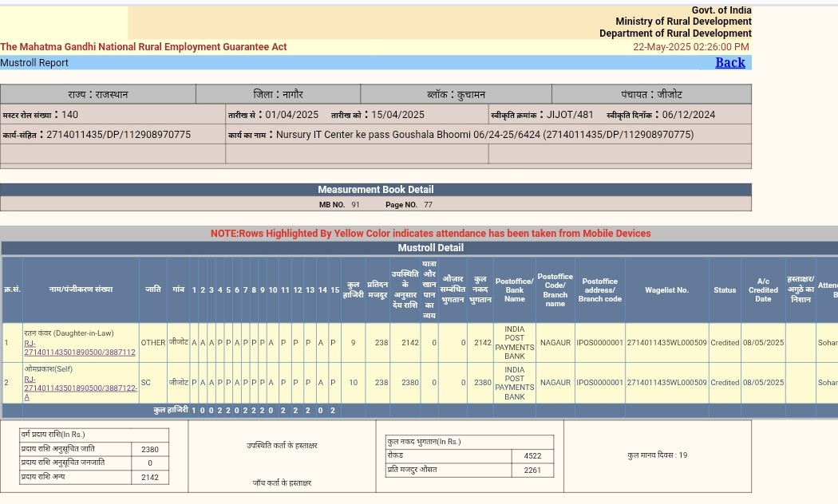
Task: Click the 'कुल हाजिरी' totals row label
Action: (x=171, y=410)
